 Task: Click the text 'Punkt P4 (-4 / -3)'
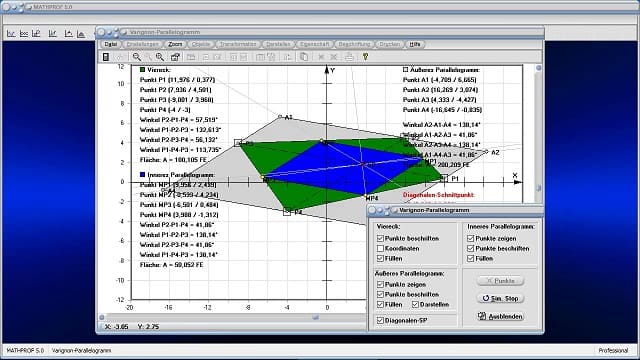[165, 110]
